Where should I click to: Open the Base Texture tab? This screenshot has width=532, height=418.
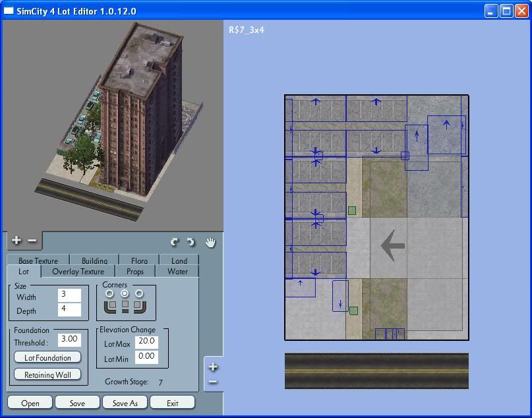pos(38,260)
